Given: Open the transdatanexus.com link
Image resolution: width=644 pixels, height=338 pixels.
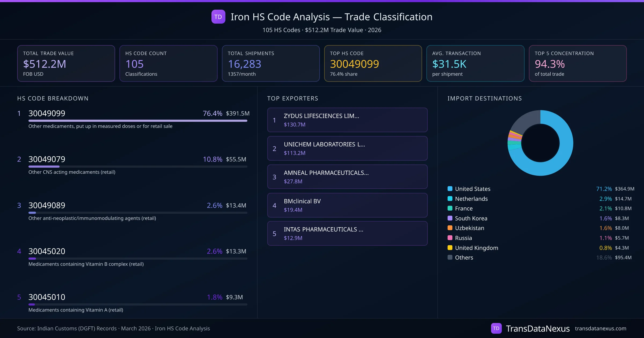Looking at the screenshot, I should 601,328.
